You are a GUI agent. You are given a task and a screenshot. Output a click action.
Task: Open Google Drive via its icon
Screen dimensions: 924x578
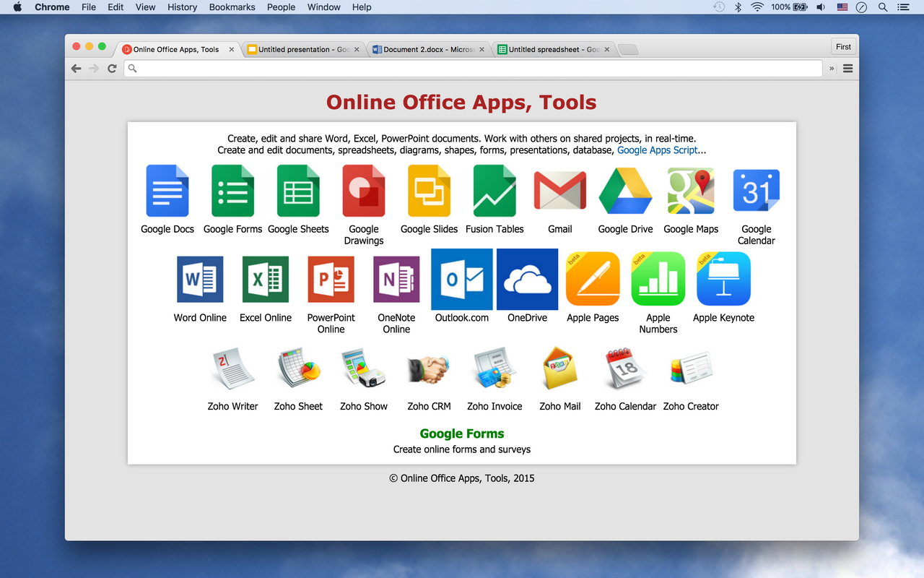[x=625, y=190]
